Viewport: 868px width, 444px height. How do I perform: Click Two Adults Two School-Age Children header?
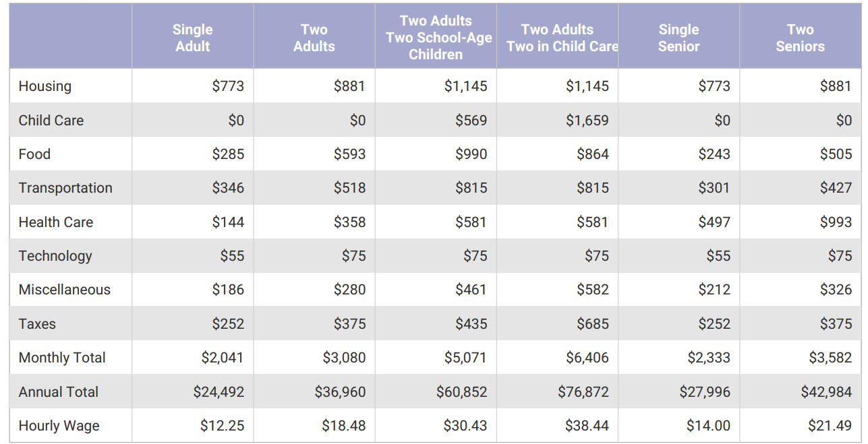tap(436, 38)
